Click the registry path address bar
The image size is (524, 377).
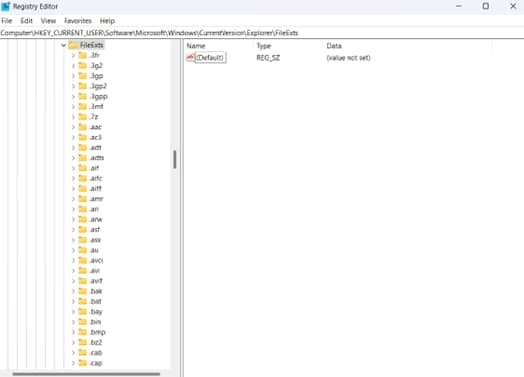point(262,33)
